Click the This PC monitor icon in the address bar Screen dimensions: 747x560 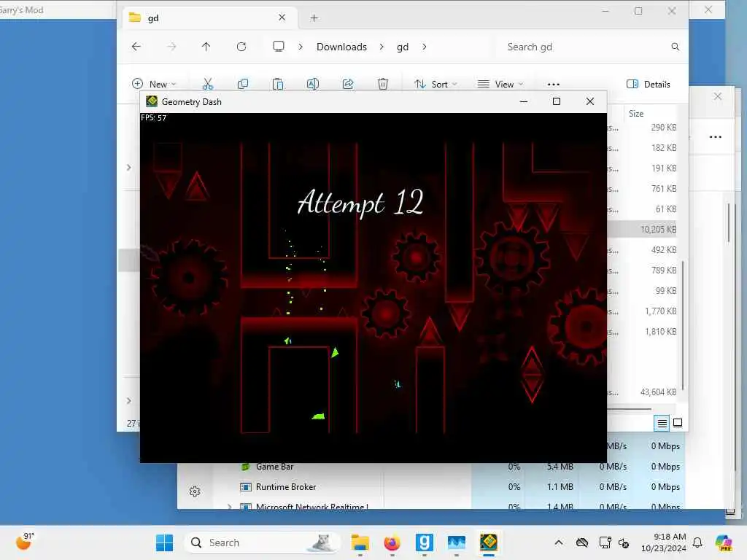[x=279, y=46]
